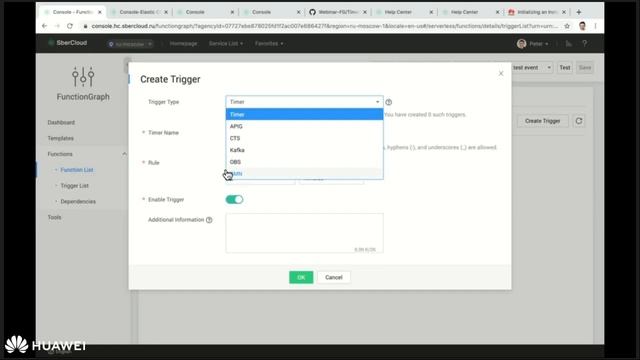This screenshot has width=640, height=360.
Task: Click the browser profile avatar
Action: pos(582,26)
